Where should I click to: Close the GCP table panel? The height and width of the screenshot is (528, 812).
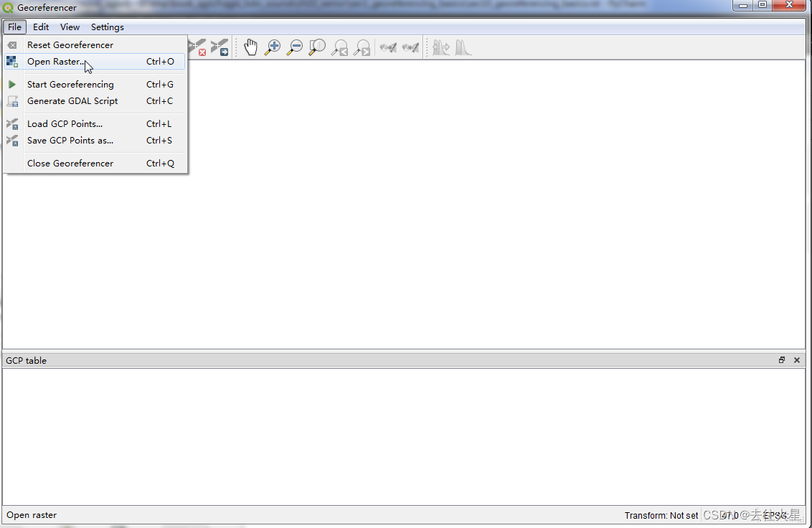(x=797, y=360)
